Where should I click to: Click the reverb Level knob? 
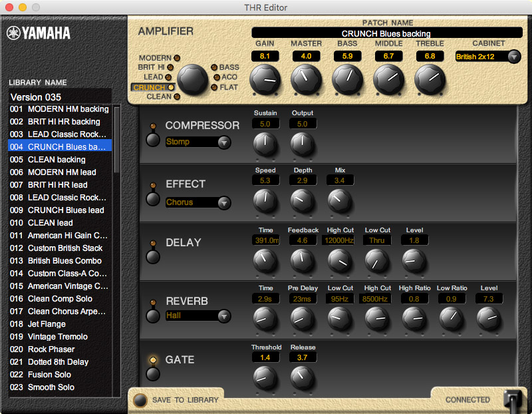(x=489, y=319)
